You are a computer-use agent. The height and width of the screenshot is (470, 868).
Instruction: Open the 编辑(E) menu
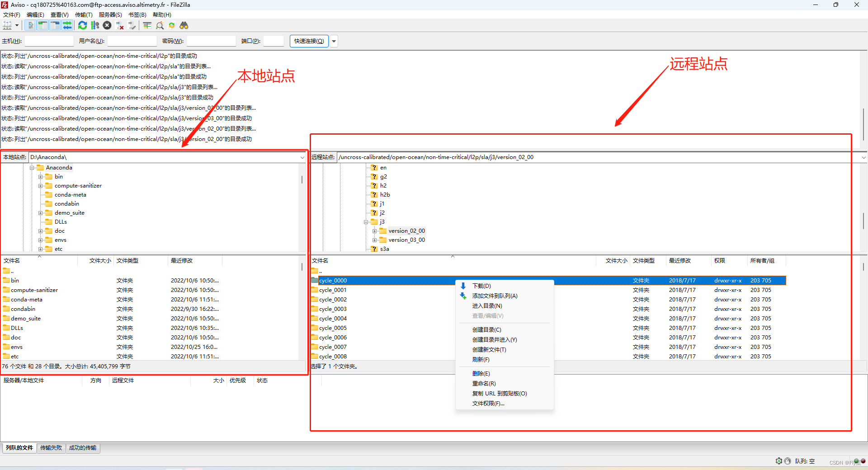point(35,15)
